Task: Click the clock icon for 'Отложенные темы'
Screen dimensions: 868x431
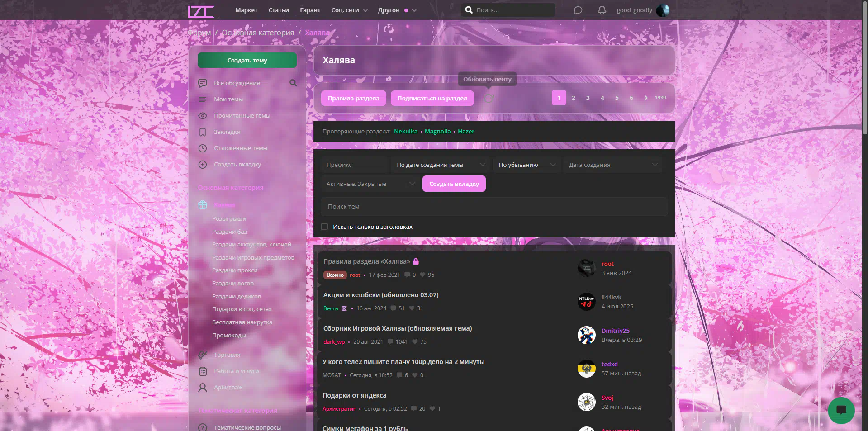Action: pyautogui.click(x=203, y=148)
